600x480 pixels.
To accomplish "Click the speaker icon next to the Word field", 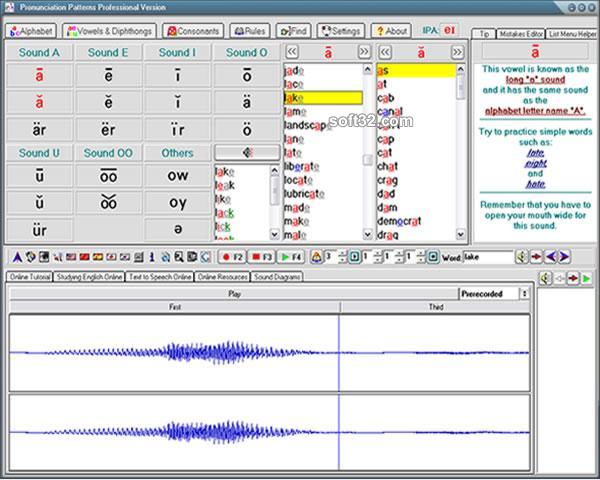I will click(x=522, y=257).
